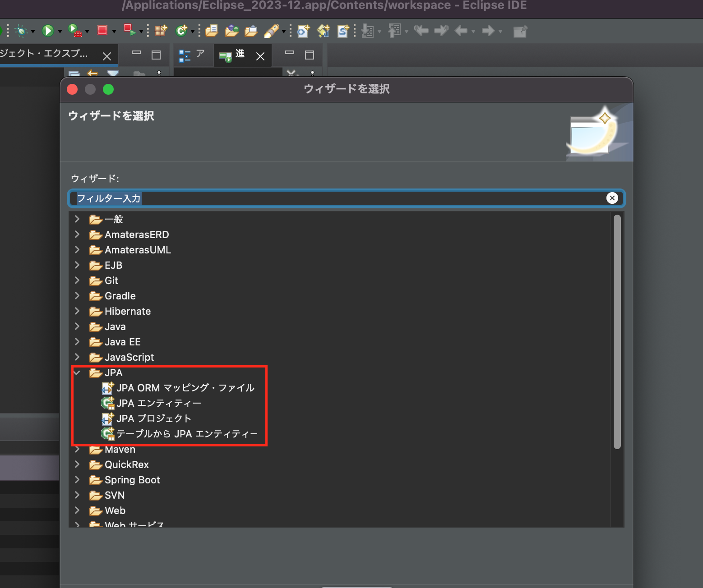Pin the editor using the pin icon
This screenshot has width=703, height=588.
pos(520,31)
